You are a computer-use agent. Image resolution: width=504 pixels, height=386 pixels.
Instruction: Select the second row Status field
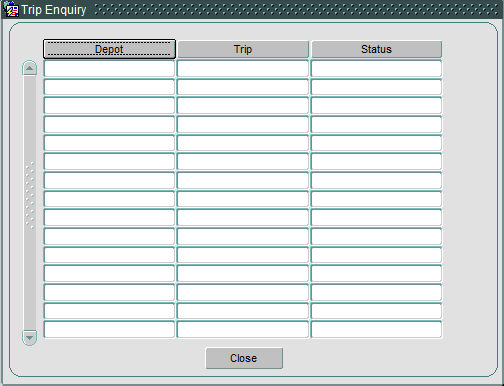point(377,87)
